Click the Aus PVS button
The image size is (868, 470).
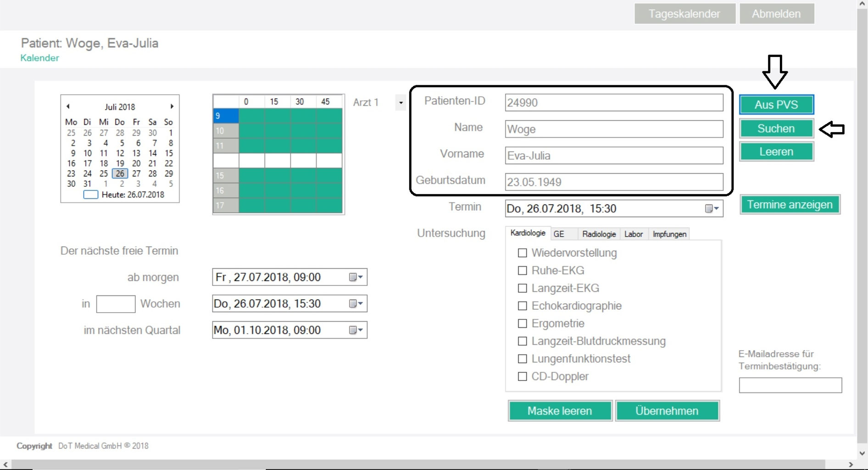coord(776,105)
